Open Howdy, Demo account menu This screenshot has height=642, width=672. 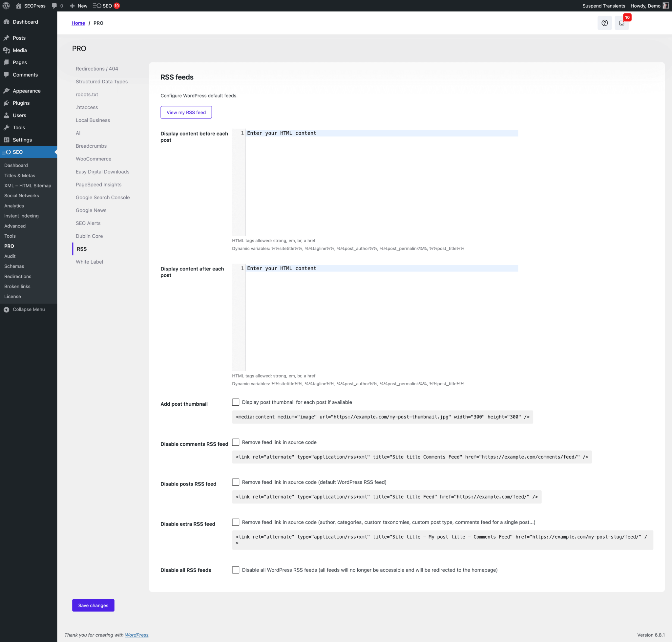click(x=649, y=6)
